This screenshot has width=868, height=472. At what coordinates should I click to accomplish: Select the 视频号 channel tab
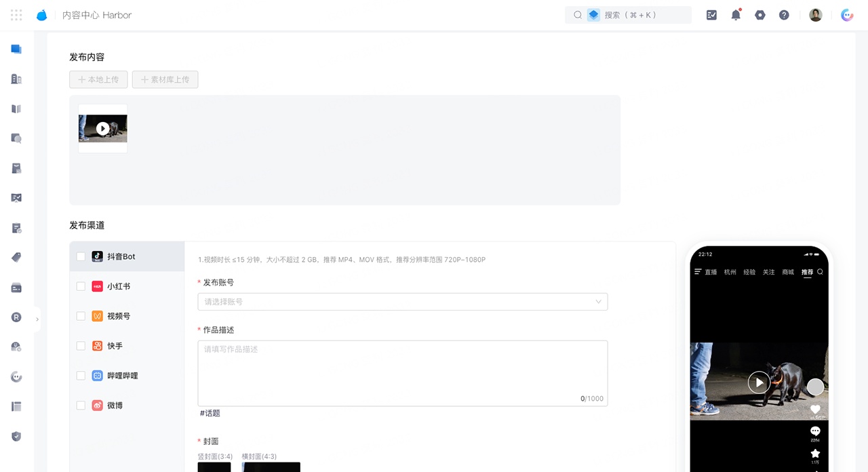pos(119,316)
